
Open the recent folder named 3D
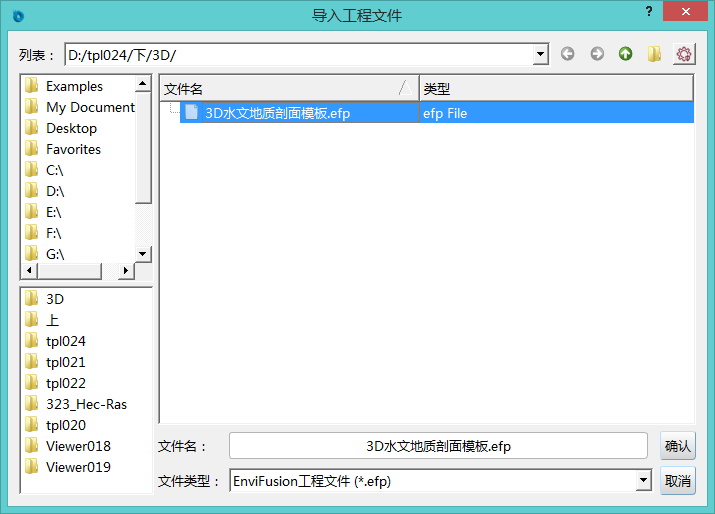tap(55, 299)
